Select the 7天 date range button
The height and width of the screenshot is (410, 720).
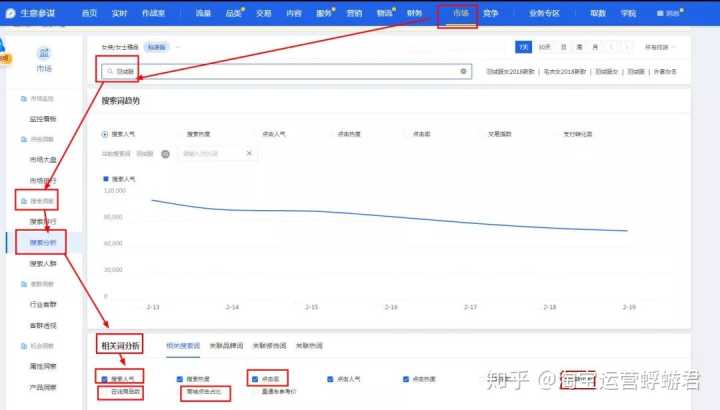[x=523, y=47]
